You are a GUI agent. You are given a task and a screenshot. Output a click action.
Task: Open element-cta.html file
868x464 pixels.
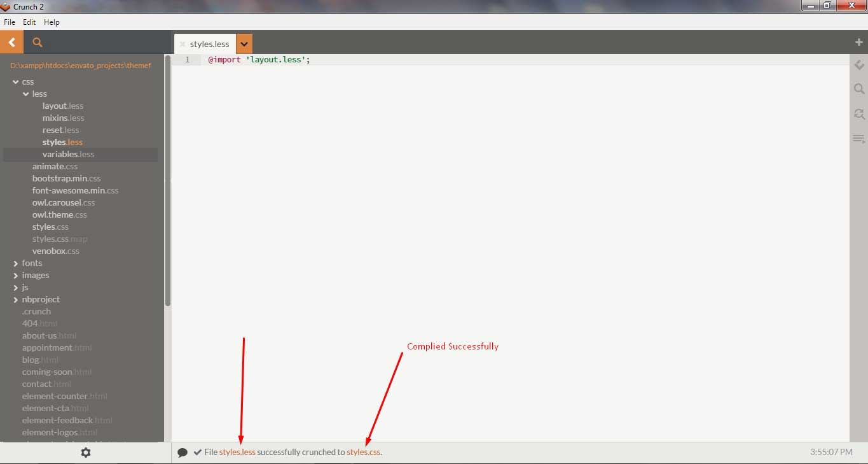55,408
